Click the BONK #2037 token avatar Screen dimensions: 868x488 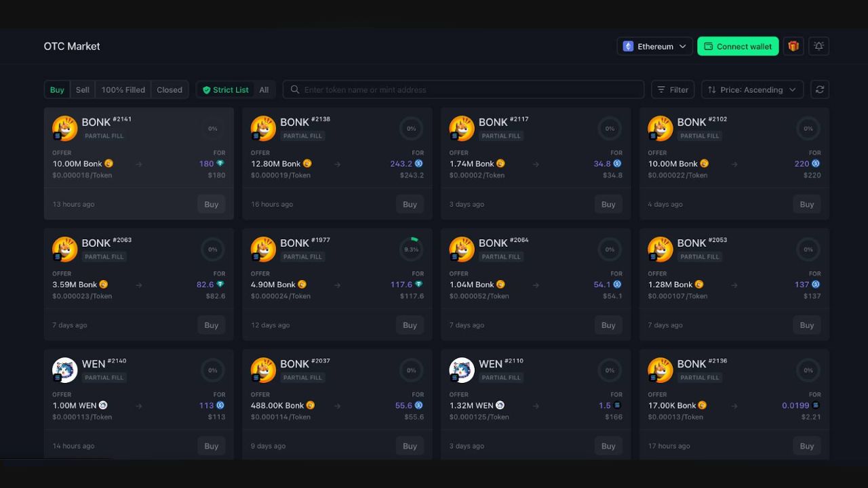[x=263, y=370]
